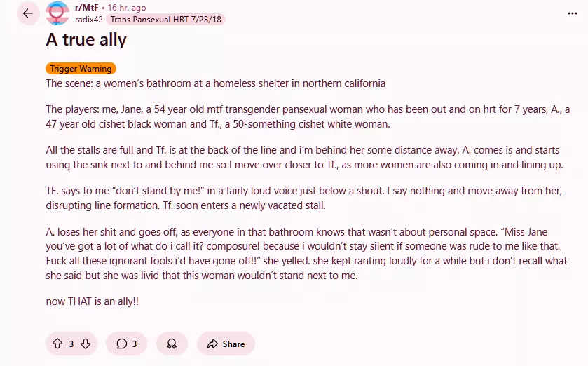This screenshot has width=588, height=366.
Task: Click the back arrow button
Action: [x=28, y=13]
